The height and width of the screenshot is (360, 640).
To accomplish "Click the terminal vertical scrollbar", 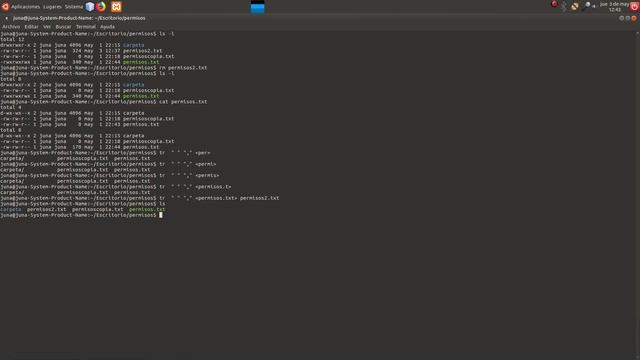I will (638, 195).
